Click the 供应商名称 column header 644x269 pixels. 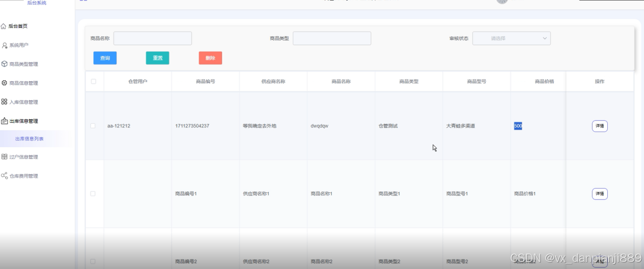click(x=273, y=81)
